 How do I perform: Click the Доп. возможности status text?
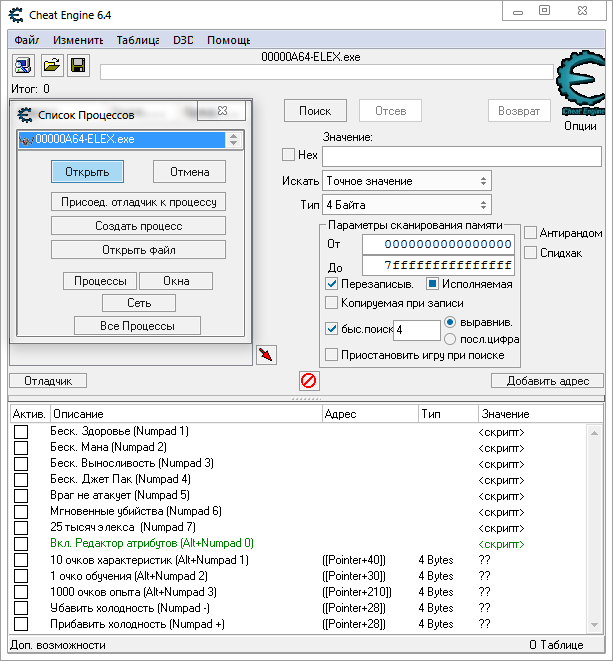click(x=58, y=645)
